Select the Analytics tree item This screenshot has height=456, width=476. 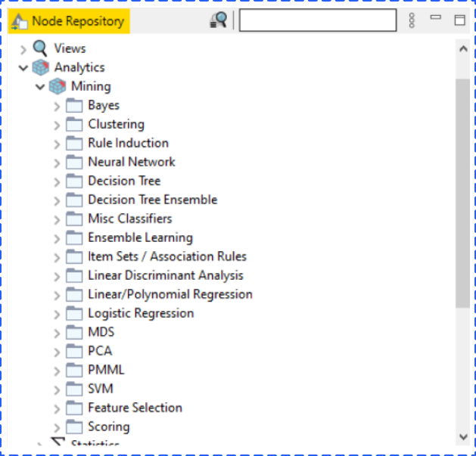79,67
